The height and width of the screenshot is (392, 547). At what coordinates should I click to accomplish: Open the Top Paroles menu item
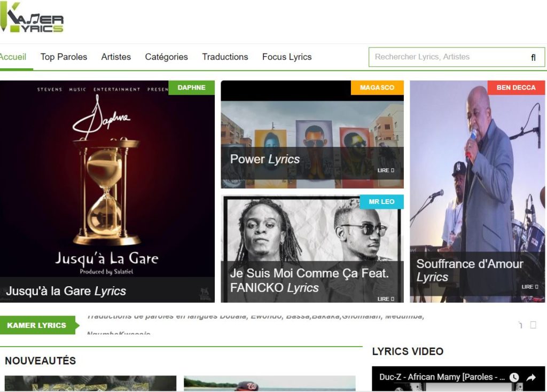[x=64, y=57]
